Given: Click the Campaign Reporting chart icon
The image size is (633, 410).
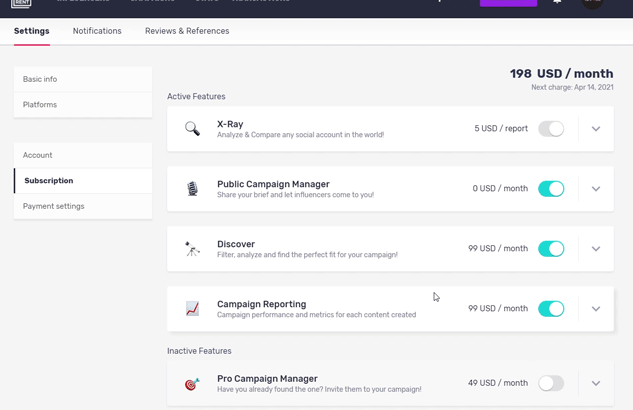Looking at the screenshot, I should pos(192,309).
